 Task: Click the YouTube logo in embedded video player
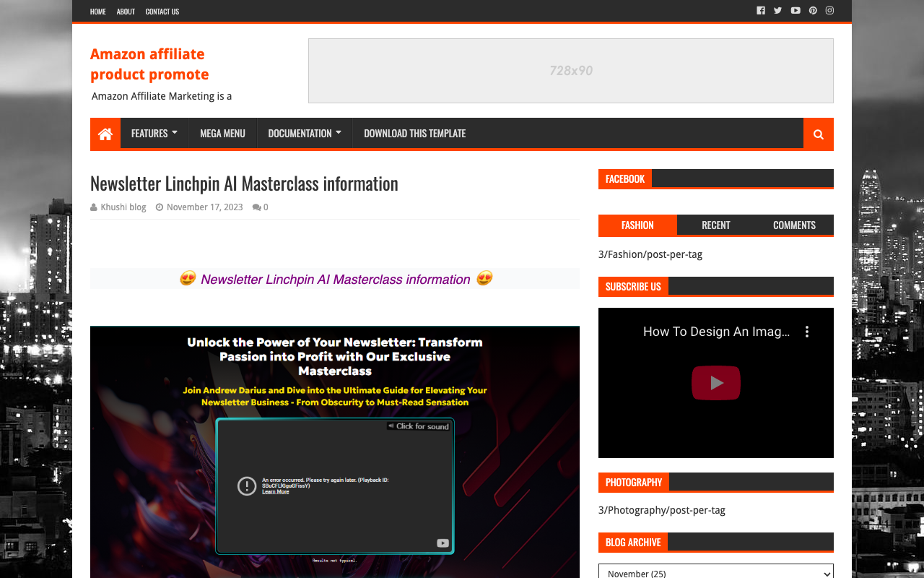tap(443, 543)
